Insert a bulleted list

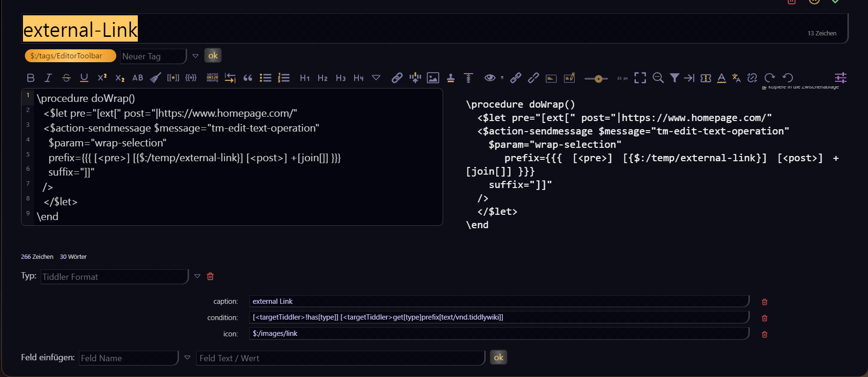(x=266, y=78)
